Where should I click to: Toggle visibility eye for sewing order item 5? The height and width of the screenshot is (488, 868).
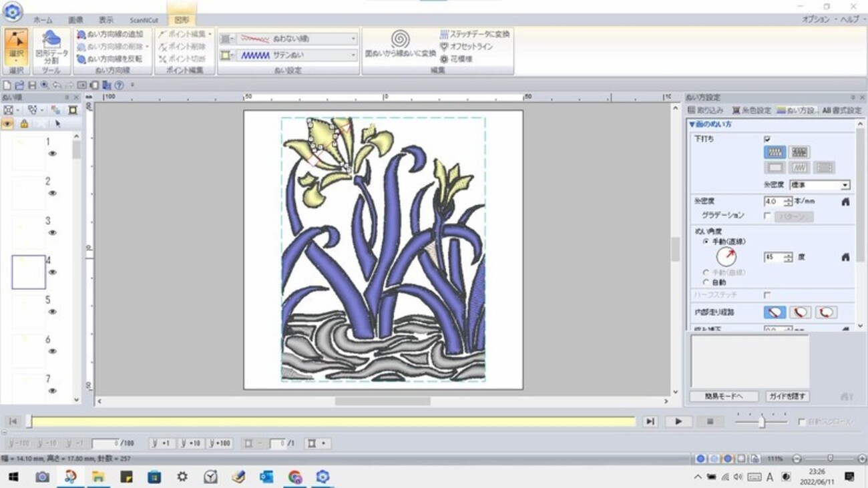pyautogui.click(x=52, y=312)
